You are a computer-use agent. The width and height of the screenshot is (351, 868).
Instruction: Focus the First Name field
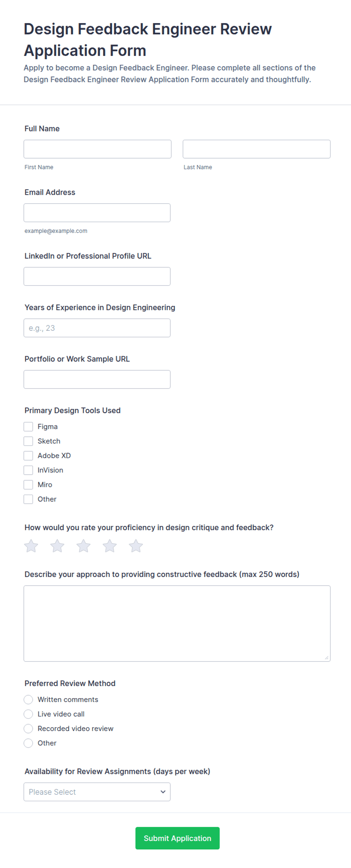click(97, 149)
